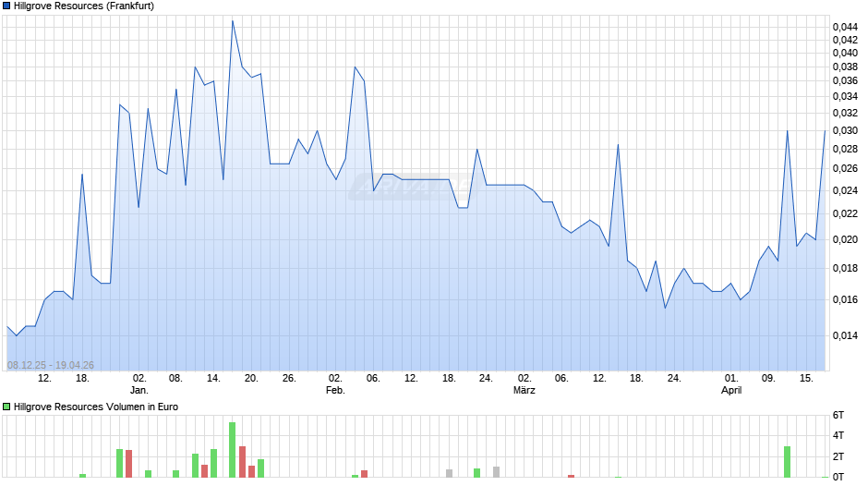Click the '08.' date axis label
Viewport: 868px width, 486px height.
175,378
